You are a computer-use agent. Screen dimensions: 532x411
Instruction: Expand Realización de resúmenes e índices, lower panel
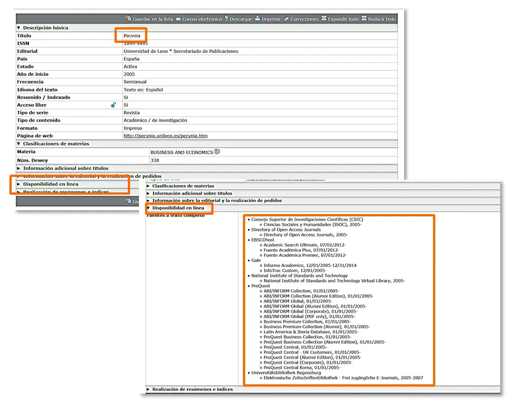(148, 389)
